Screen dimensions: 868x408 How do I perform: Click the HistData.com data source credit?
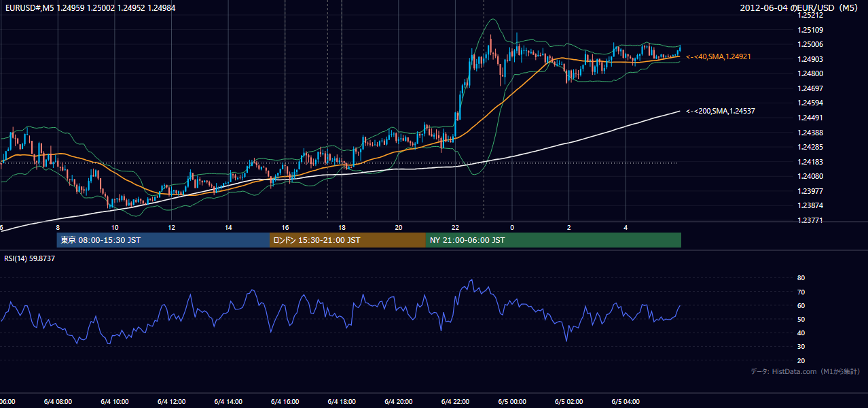806,371
